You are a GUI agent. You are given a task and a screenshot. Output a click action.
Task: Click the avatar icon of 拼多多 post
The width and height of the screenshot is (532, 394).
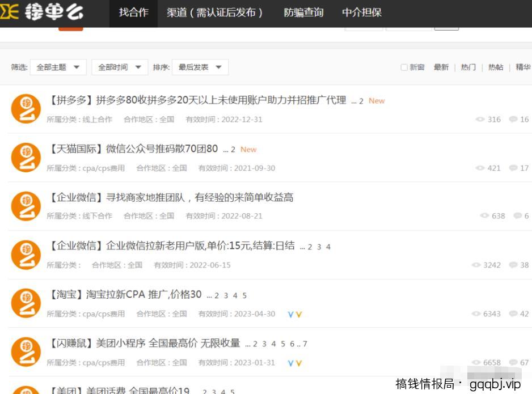point(26,108)
